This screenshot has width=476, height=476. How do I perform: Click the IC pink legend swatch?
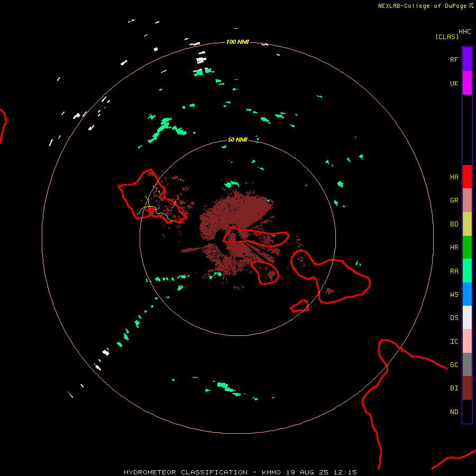pyautogui.click(x=467, y=341)
